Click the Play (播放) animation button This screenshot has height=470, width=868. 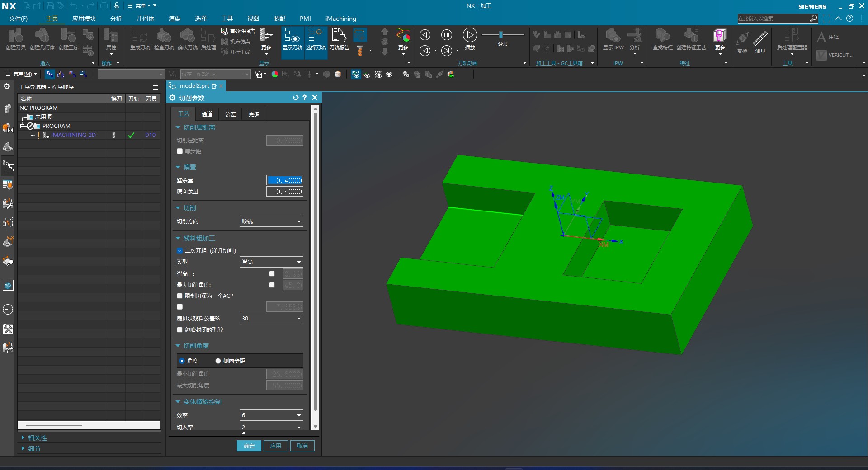[x=470, y=35]
